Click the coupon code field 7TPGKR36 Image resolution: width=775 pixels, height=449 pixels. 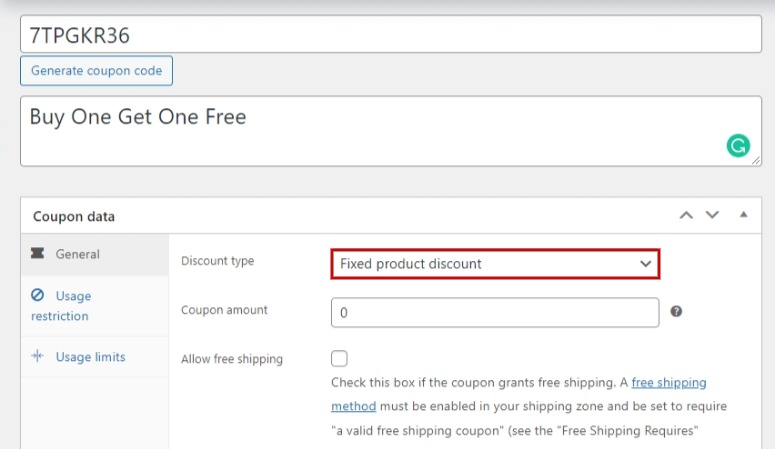[391, 34]
